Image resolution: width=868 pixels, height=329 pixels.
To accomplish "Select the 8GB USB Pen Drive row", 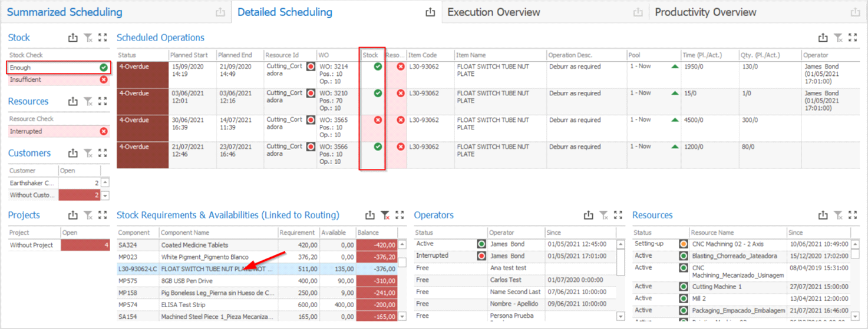I will point(218,281).
